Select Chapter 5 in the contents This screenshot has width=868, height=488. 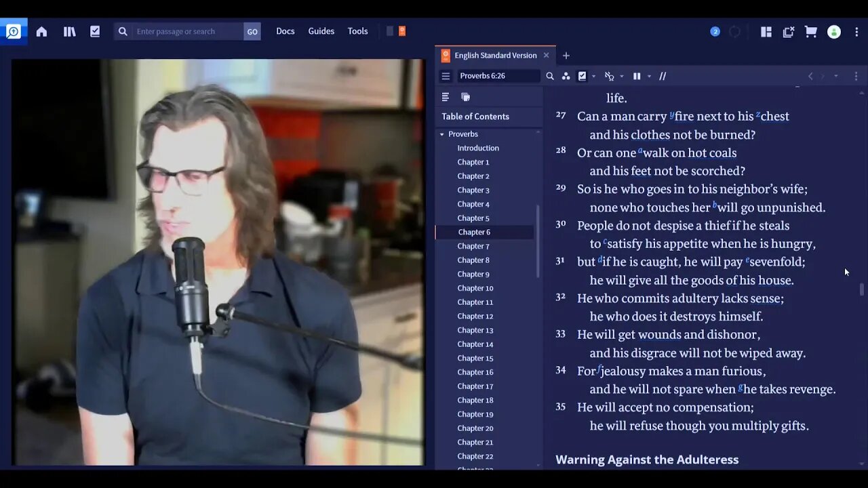(473, 218)
